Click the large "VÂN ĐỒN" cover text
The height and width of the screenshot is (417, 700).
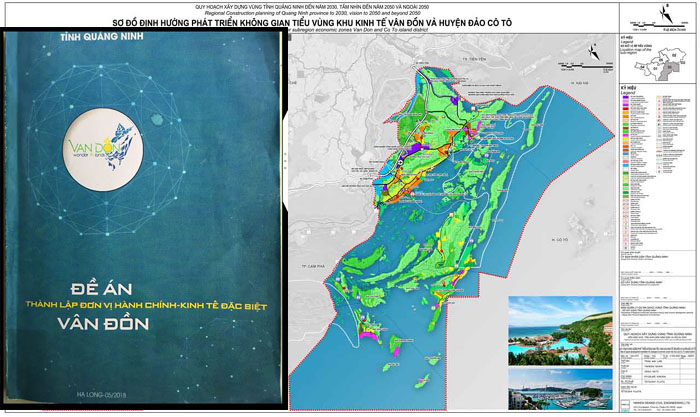(103, 324)
